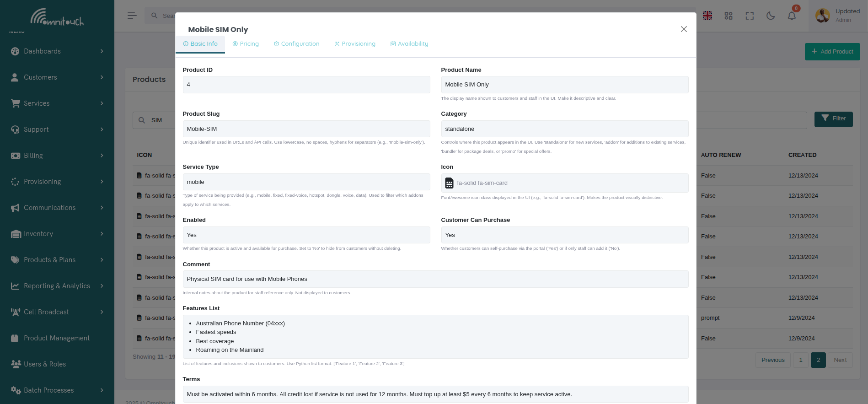Open the apps grid icon

click(x=729, y=16)
